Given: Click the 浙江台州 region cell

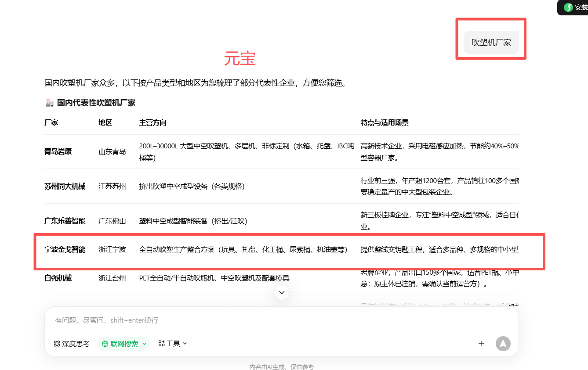Looking at the screenshot, I should coord(112,278).
